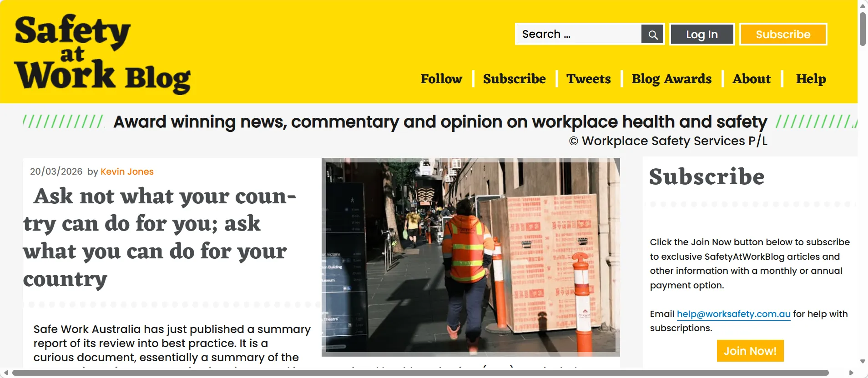Click the Safety at Work Blog logo
The image size is (868, 378).
[x=102, y=53]
